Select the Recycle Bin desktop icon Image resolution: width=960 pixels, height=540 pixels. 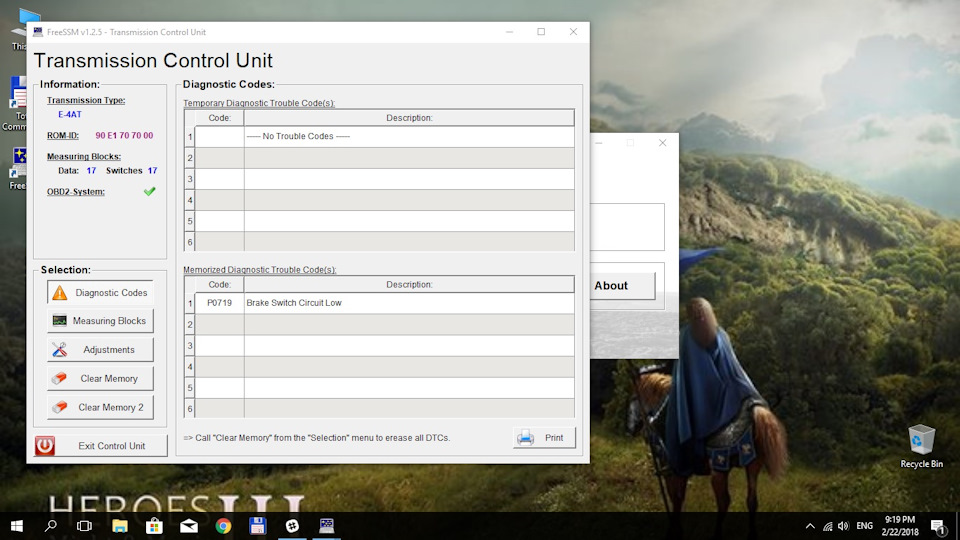click(x=921, y=446)
